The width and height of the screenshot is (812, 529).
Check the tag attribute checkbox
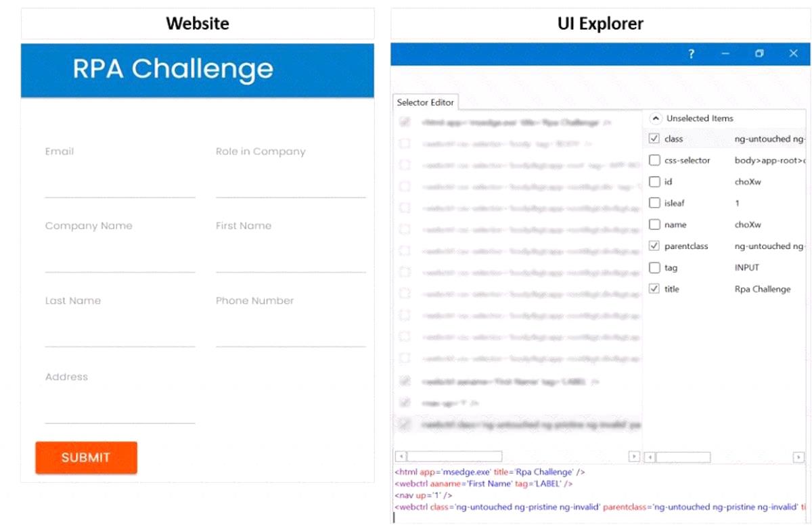point(654,268)
